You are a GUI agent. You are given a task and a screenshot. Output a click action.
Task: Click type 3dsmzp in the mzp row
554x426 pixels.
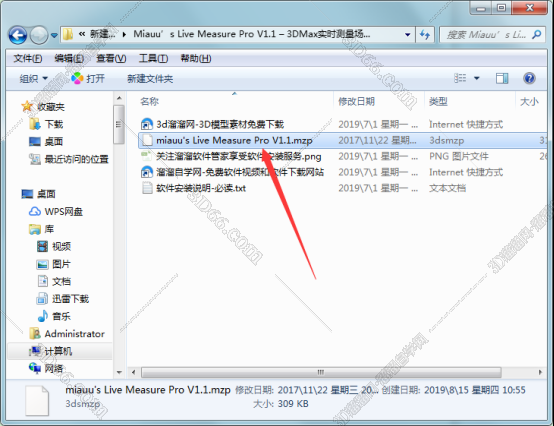coord(447,141)
